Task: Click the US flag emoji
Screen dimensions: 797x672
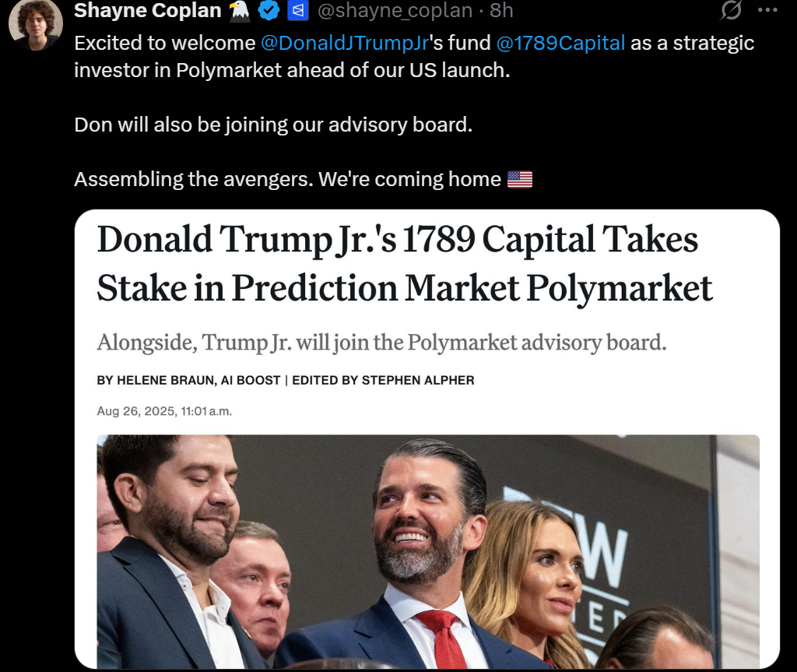Action: point(520,180)
